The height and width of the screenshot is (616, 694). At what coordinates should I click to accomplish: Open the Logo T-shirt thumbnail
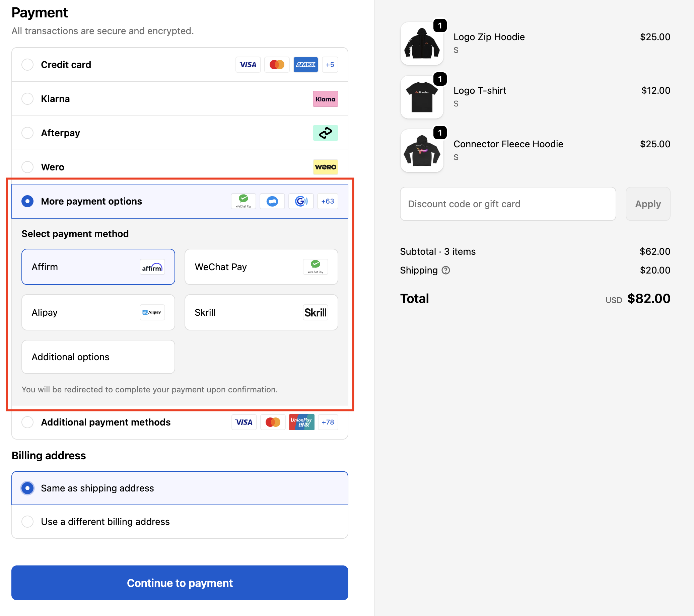(x=422, y=97)
